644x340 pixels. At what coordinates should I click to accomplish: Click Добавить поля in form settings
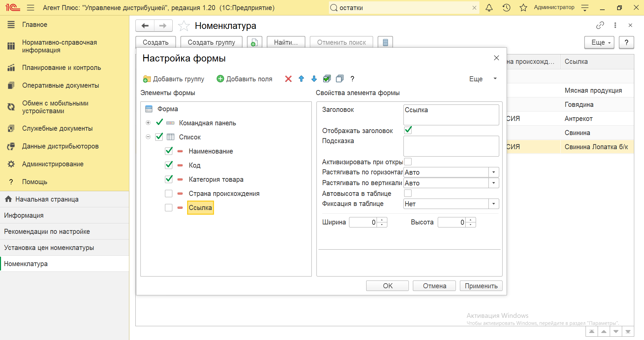pos(245,79)
